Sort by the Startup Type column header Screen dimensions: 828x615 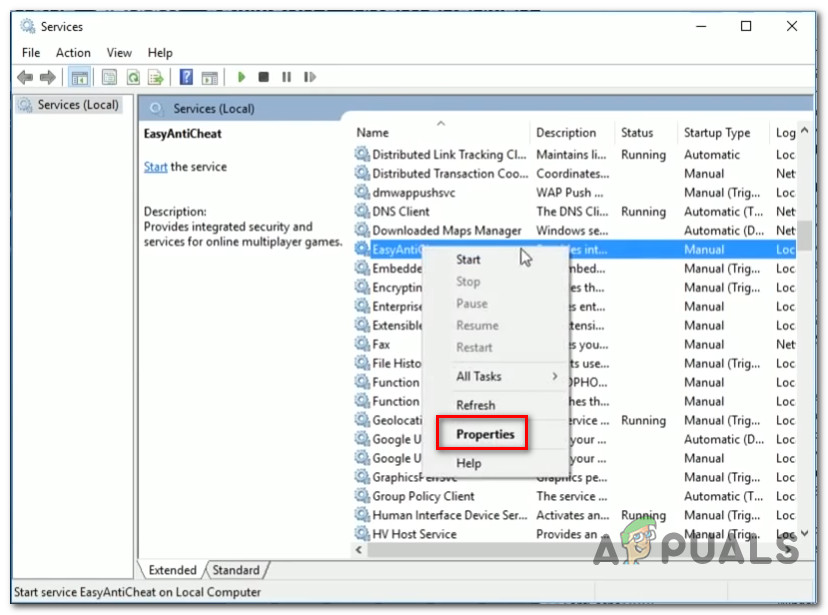click(x=722, y=133)
